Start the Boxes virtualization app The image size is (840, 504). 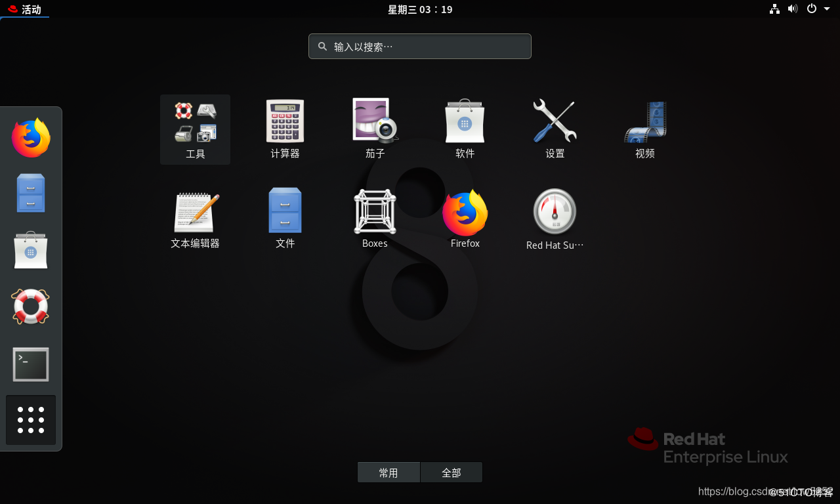(x=375, y=218)
